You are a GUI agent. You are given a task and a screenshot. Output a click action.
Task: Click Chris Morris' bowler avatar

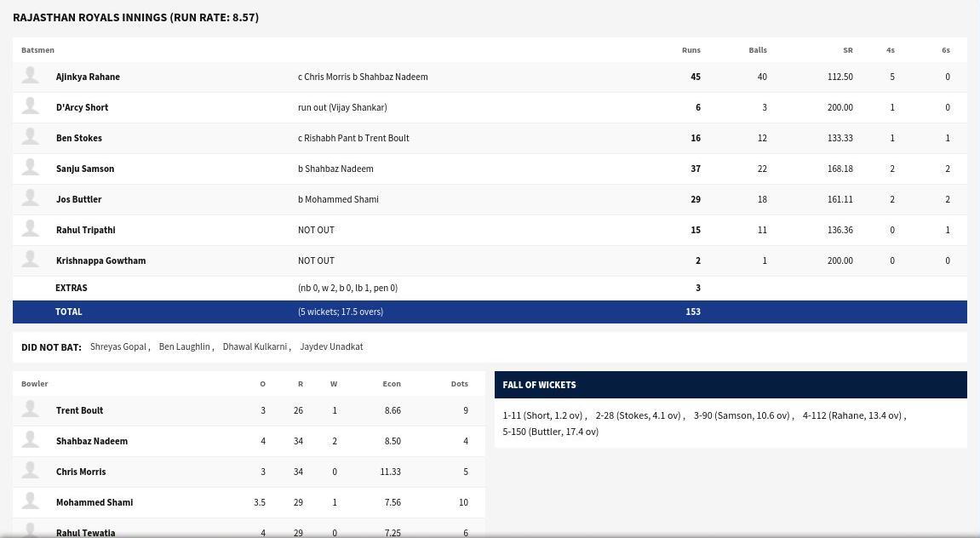(x=30, y=470)
